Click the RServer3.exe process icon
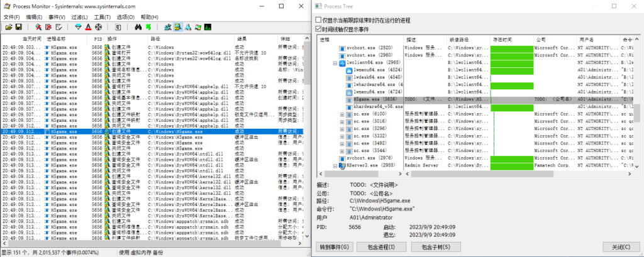The height and width of the screenshot is (257, 644). click(x=342, y=165)
